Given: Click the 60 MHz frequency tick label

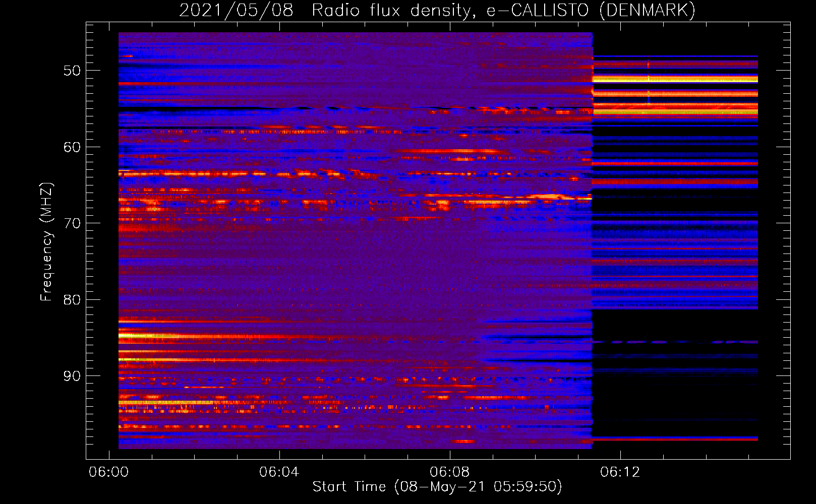Looking at the screenshot, I should tap(72, 147).
